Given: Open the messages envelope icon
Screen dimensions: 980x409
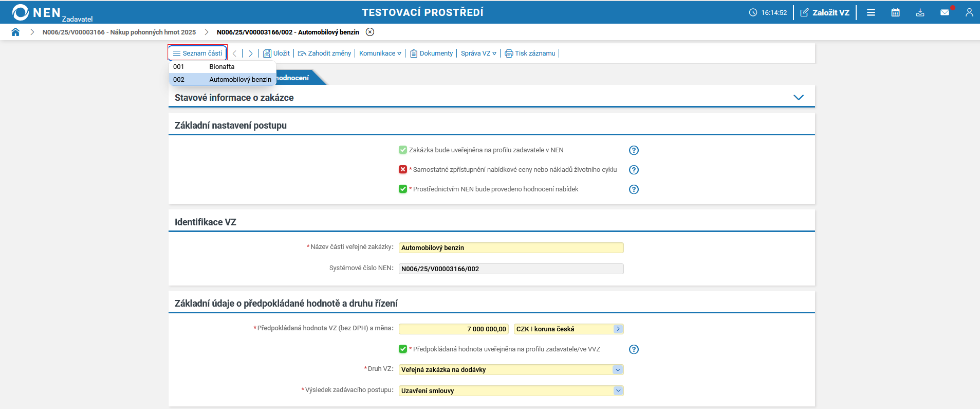Looking at the screenshot, I should [x=945, y=12].
